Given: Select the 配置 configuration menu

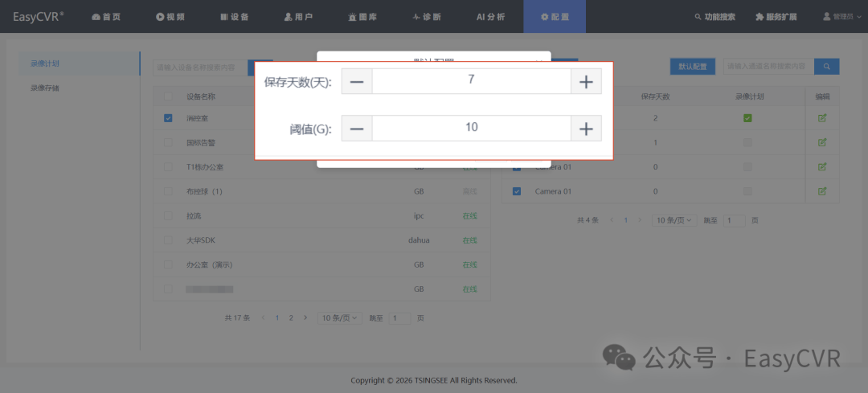Looking at the screenshot, I should click(555, 17).
